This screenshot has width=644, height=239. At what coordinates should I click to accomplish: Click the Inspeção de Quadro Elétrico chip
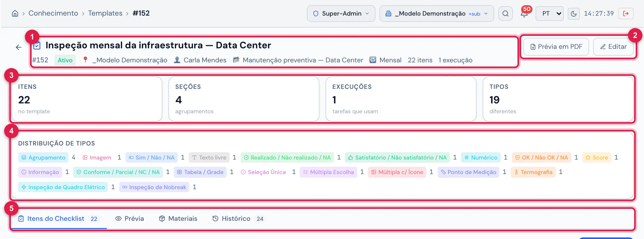point(63,187)
